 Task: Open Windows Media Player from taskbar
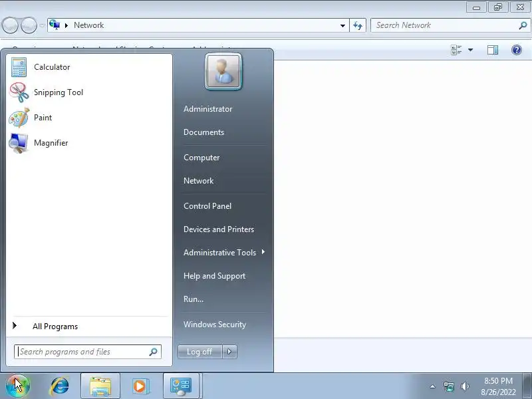pyautogui.click(x=140, y=386)
